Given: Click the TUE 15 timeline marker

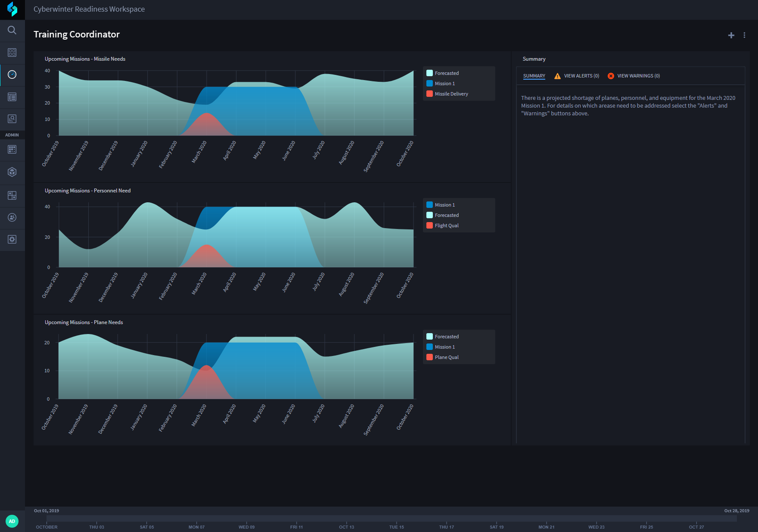Looking at the screenshot, I should click(x=397, y=527).
